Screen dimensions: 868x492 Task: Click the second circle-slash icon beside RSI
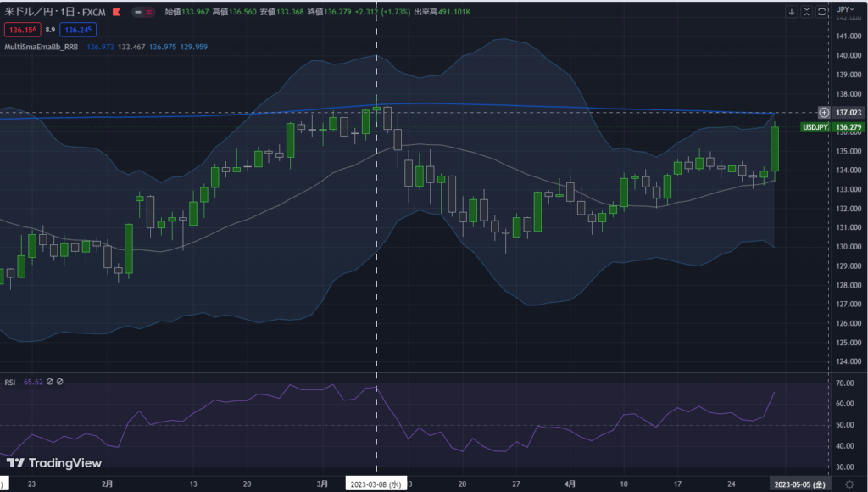point(60,382)
